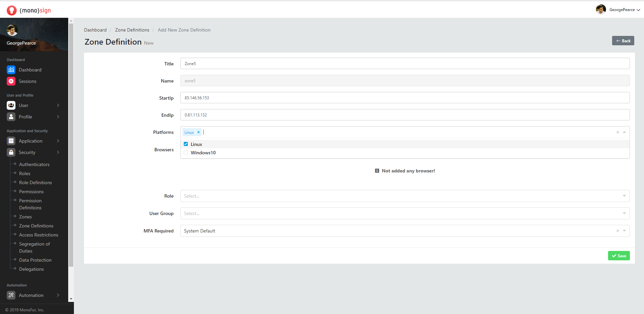The height and width of the screenshot is (314, 644).
Task: Click the green Save button
Action: point(618,256)
